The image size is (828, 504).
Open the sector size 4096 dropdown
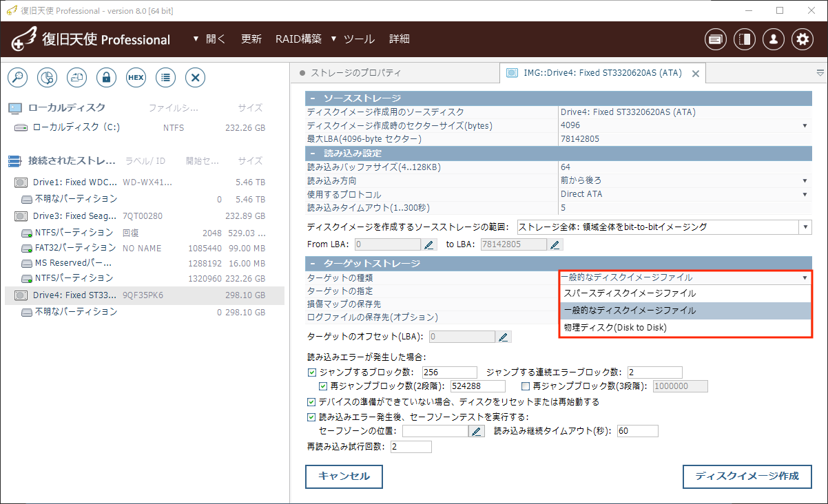click(805, 126)
